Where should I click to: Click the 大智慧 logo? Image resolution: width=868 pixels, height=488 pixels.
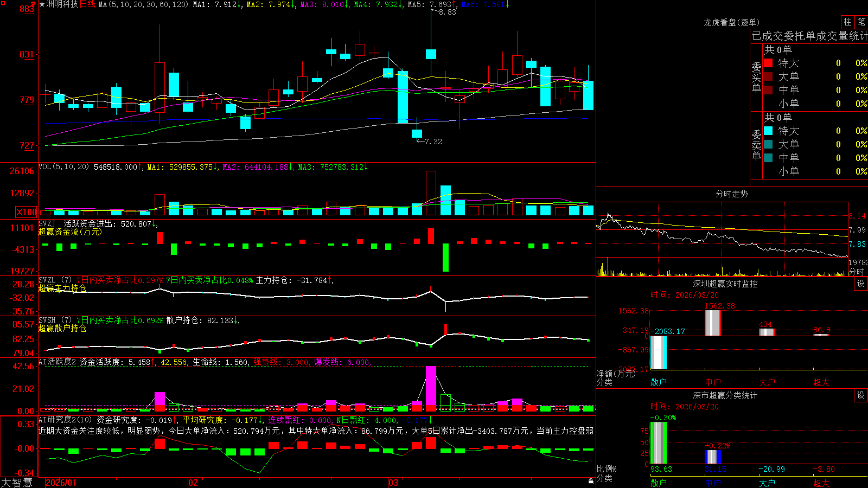(x=17, y=483)
